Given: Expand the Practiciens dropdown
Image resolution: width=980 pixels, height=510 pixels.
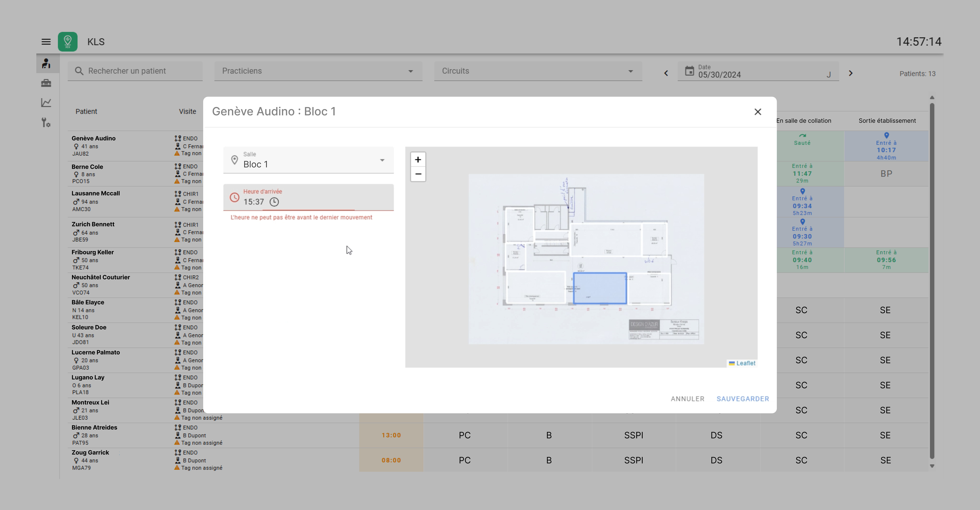Looking at the screenshot, I should click(318, 71).
